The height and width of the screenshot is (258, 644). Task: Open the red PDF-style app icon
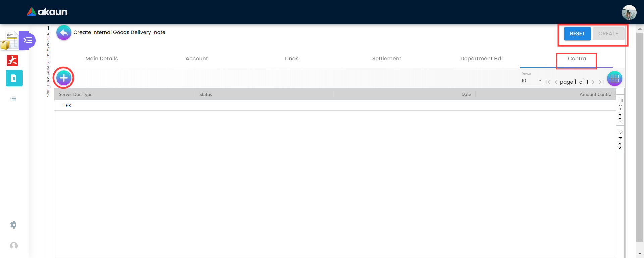tap(12, 60)
